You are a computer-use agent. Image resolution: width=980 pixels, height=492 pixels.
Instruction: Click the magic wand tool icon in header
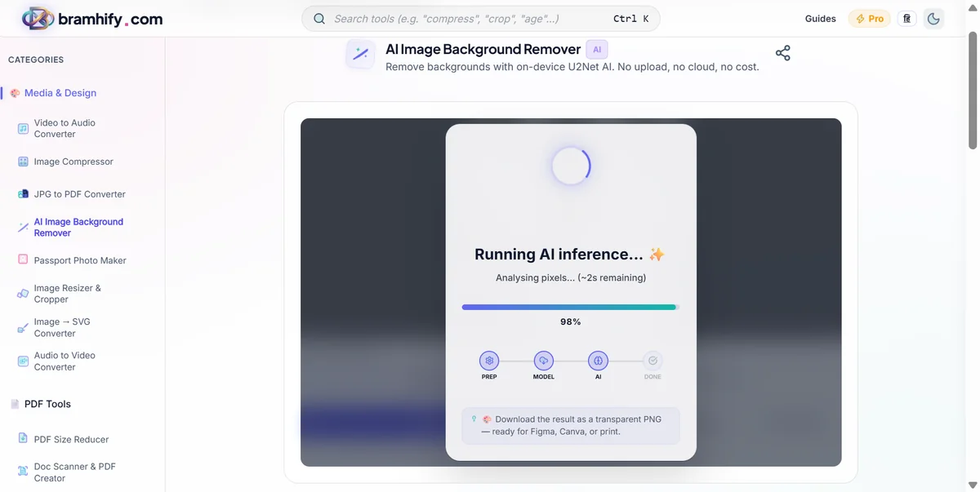(x=360, y=55)
